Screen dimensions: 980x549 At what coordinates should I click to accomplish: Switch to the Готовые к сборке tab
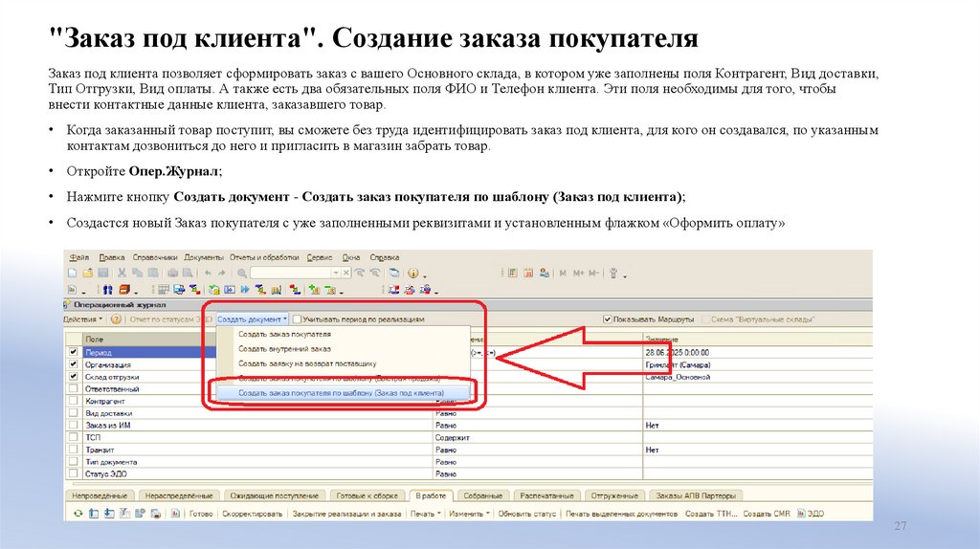pyautogui.click(x=367, y=495)
